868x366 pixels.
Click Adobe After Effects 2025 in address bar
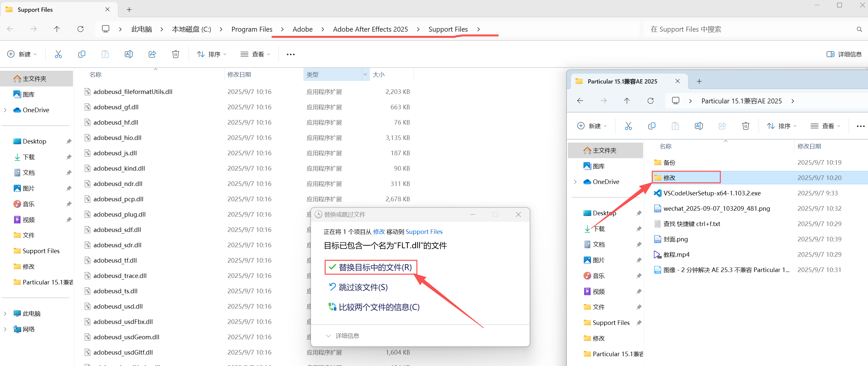coord(370,29)
